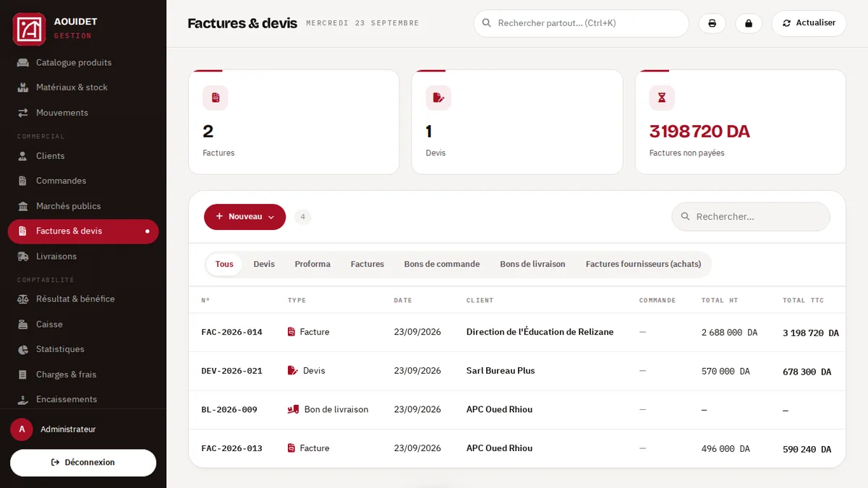This screenshot has height=488, width=868.
Task: Click client Direction de l'Éducation de Relizane
Action: pos(540,332)
